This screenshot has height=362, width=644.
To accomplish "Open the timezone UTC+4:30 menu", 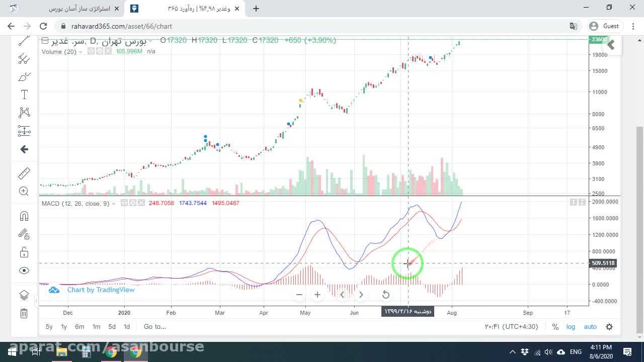I will [x=512, y=327].
